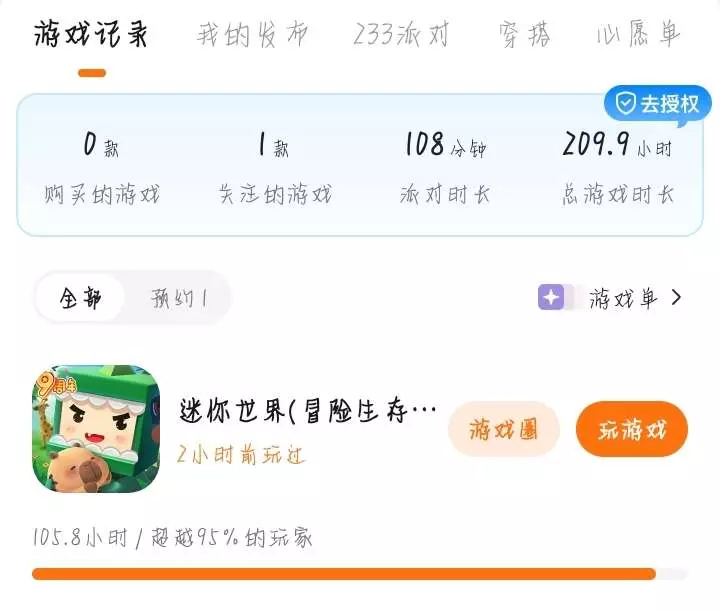Click the purple sparkle 游戏单 icon
Image resolution: width=720 pixels, height=612 pixels.
tap(551, 298)
